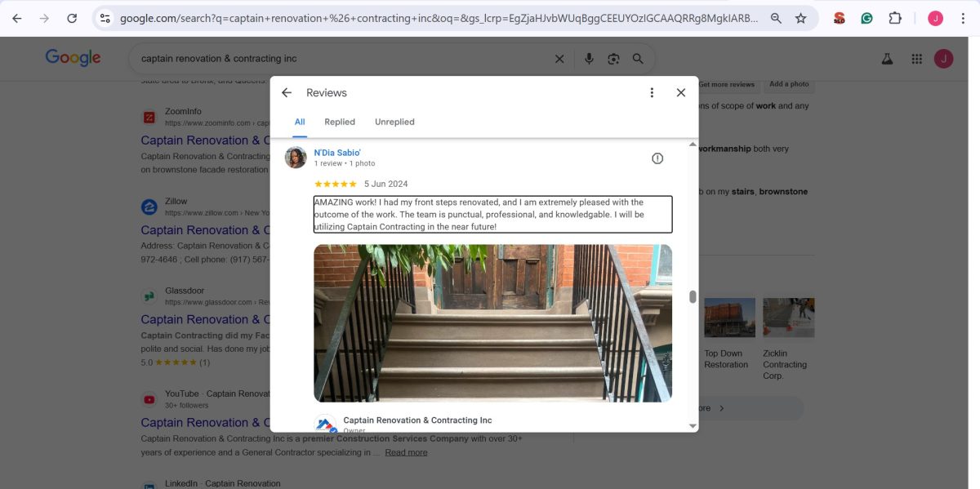Click the Search Labs flask icon
The width and height of the screenshot is (980, 489).
click(887, 59)
